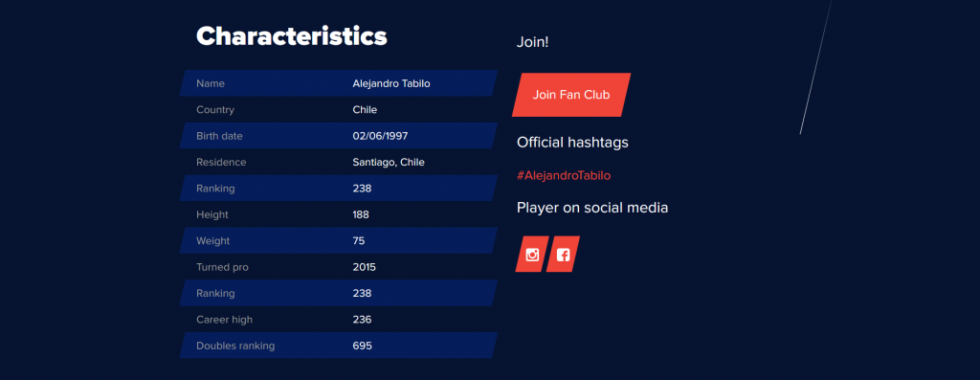Select the Characteristics heading
Image resolution: width=980 pixels, height=380 pixels.
(292, 36)
